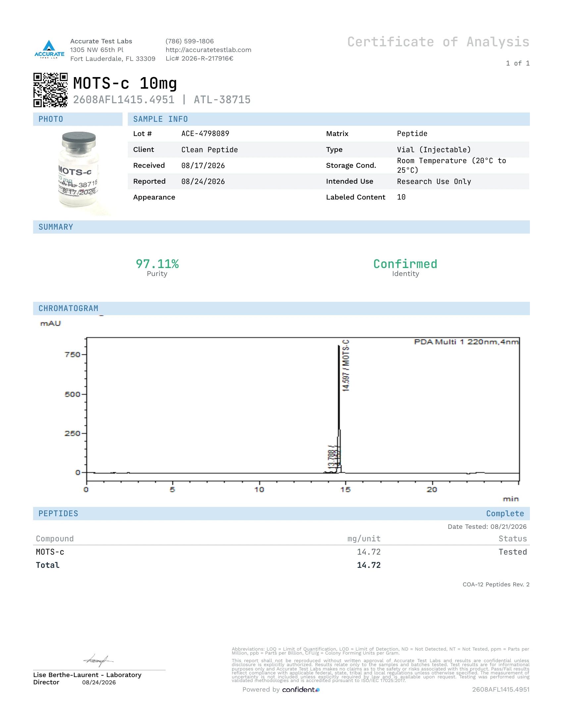Click the Certificate of Analysis heading
The width and height of the screenshot is (563, 728).
(438, 42)
